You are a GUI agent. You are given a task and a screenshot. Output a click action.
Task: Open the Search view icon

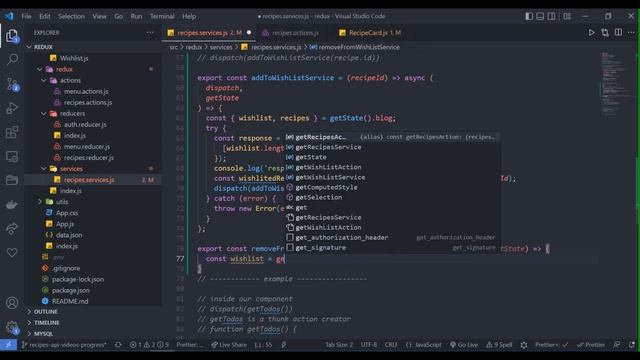tap(12, 60)
